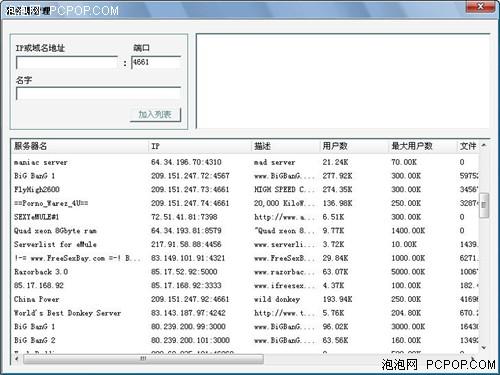This screenshot has height=375, width=500.
Task: Select the China Power server row
Action: 245,299
